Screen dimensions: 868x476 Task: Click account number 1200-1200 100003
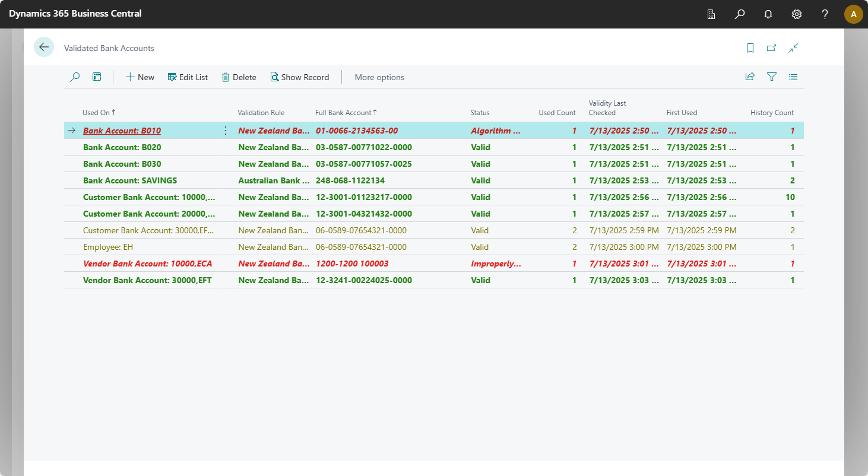(x=353, y=264)
